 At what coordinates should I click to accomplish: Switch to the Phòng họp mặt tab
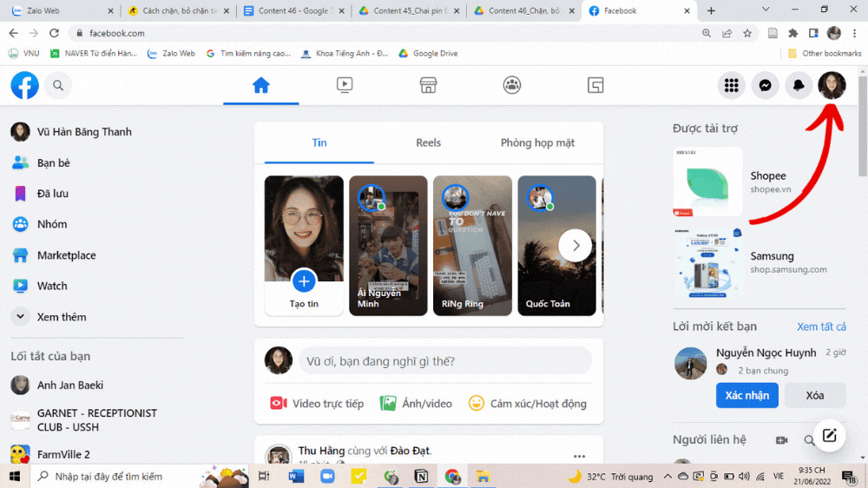point(537,142)
